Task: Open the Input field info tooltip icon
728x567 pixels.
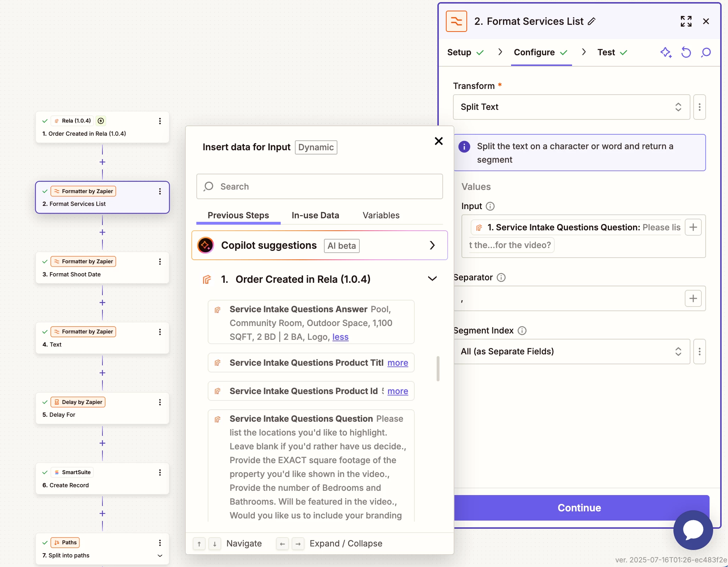Action: (490, 206)
